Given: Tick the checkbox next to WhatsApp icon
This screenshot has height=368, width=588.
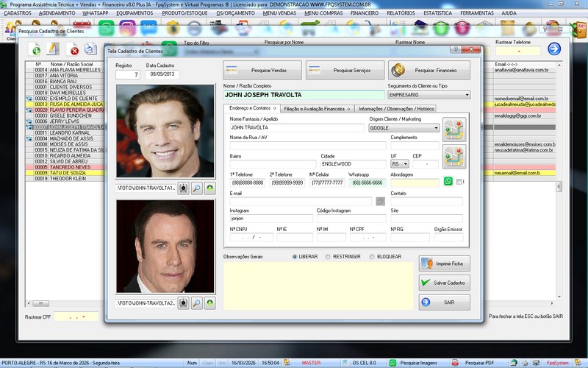Looking at the screenshot, I should tap(459, 182).
